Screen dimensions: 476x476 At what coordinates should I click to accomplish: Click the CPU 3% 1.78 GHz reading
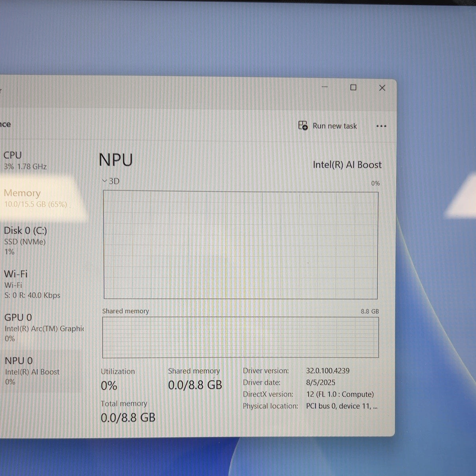pyautogui.click(x=25, y=167)
